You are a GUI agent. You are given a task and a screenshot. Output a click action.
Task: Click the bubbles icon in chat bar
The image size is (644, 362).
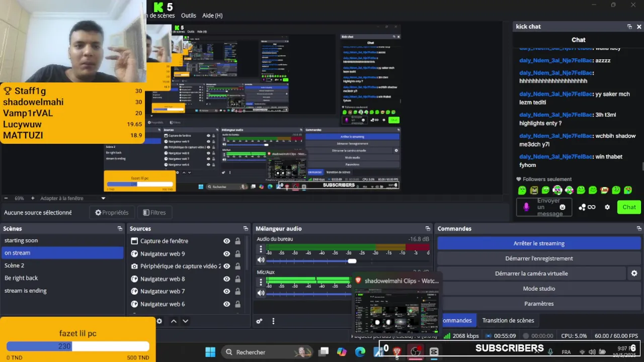coord(582,207)
